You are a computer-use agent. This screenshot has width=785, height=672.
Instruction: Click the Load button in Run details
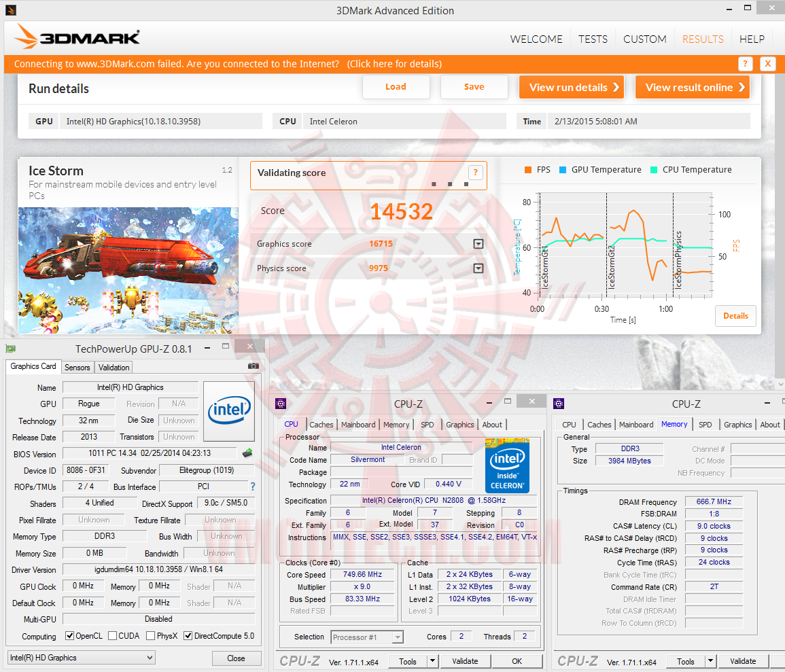coord(396,87)
